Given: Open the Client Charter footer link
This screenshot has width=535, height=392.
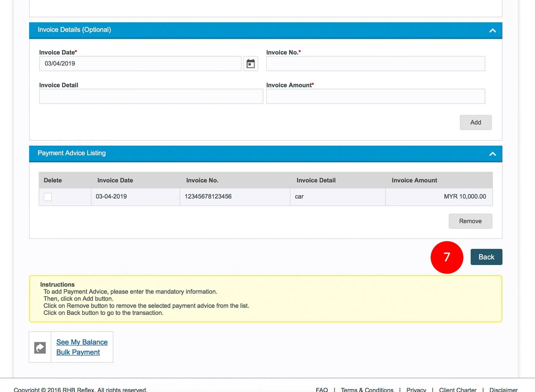Looking at the screenshot, I should click(x=458, y=389).
